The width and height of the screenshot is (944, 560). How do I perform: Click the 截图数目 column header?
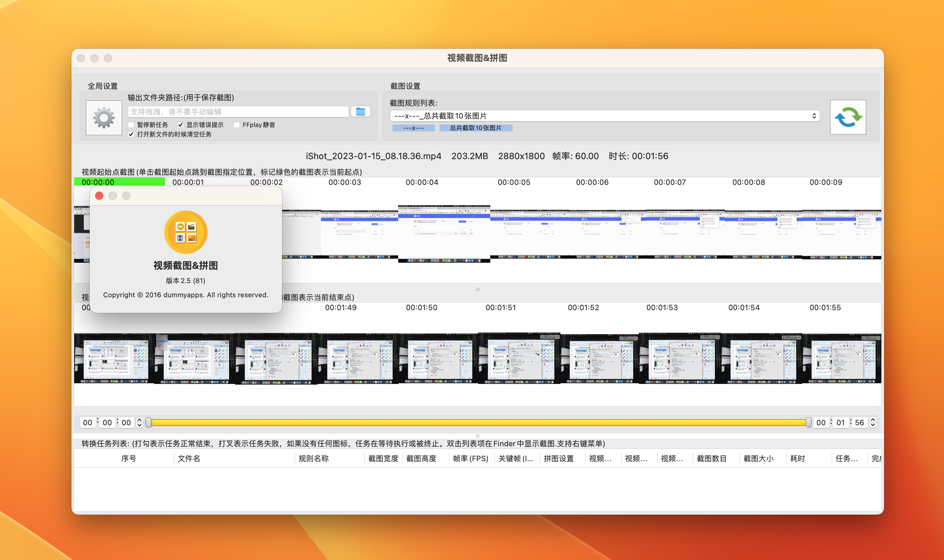click(x=711, y=458)
